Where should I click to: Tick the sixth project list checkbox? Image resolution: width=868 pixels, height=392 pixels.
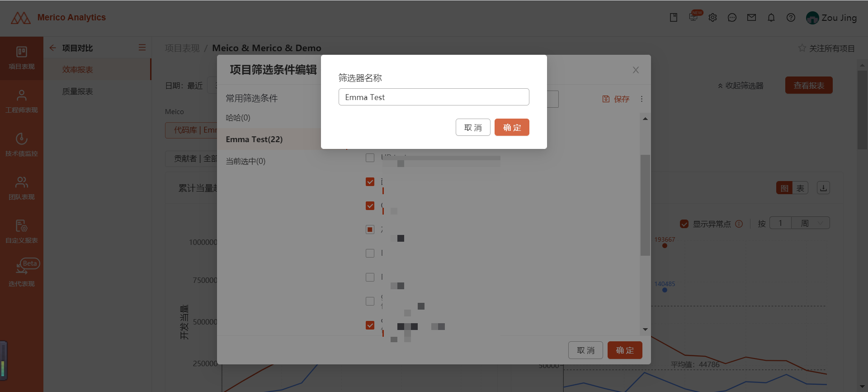click(370, 277)
